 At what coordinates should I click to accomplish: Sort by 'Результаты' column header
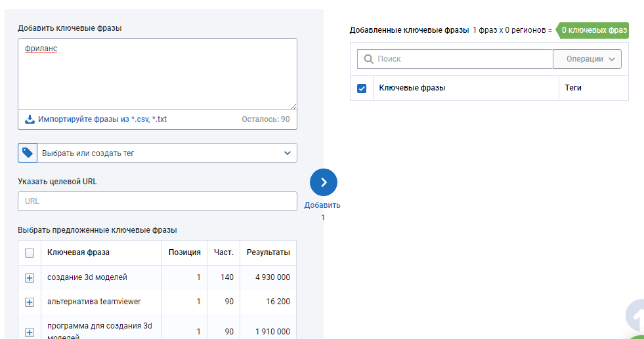268,252
